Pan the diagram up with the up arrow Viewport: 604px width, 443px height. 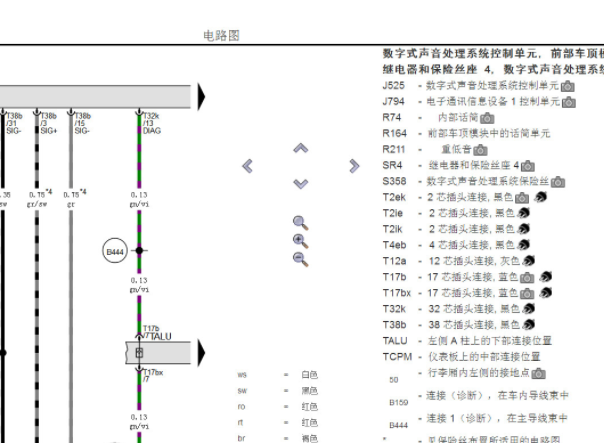[x=300, y=148]
